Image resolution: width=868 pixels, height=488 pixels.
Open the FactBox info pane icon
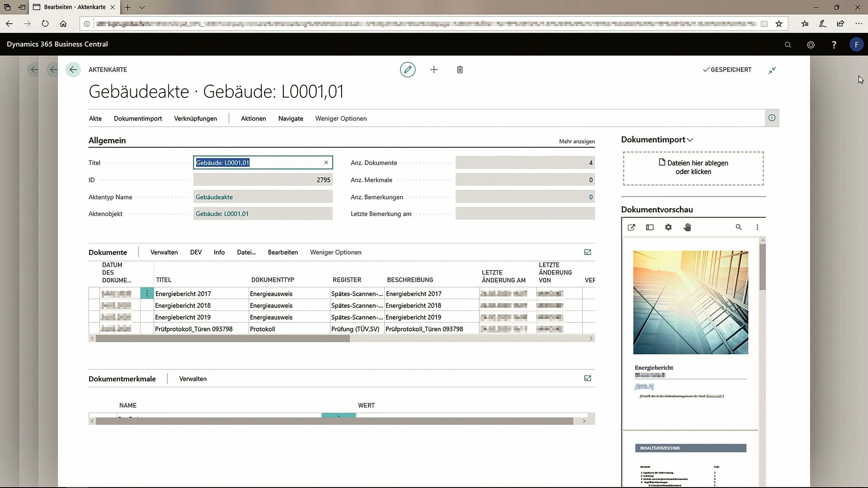772,118
